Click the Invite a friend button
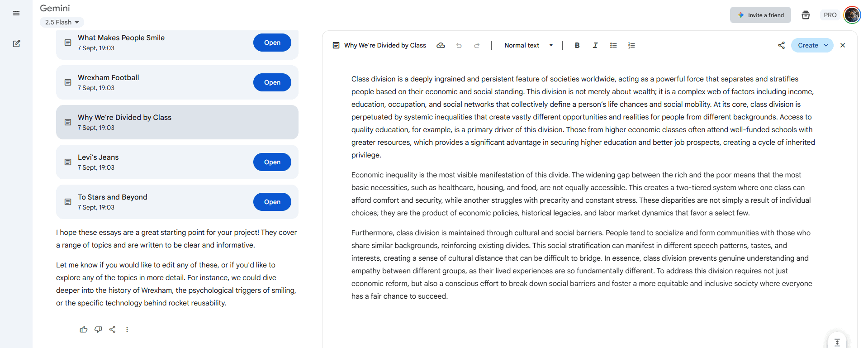Image resolution: width=868 pixels, height=348 pixels. pyautogui.click(x=760, y=15)
